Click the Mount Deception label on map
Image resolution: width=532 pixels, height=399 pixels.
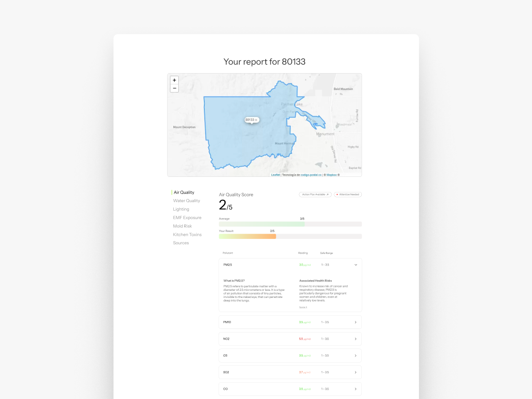(184, 127)
